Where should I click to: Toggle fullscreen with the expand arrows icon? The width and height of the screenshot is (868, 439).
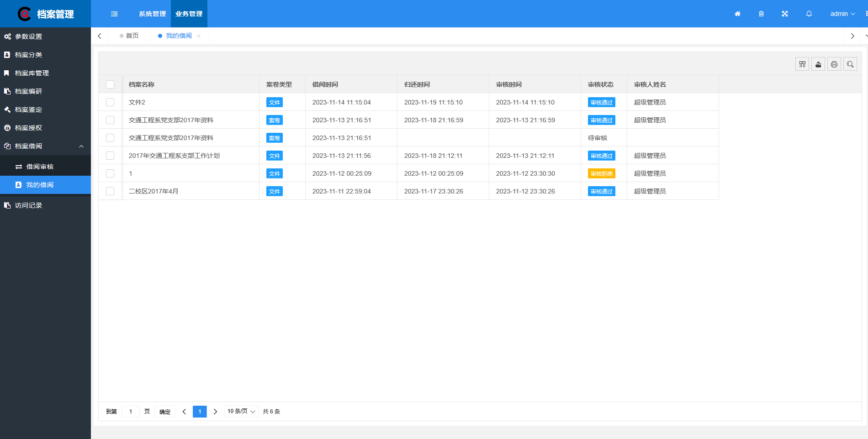click(785, 14)
